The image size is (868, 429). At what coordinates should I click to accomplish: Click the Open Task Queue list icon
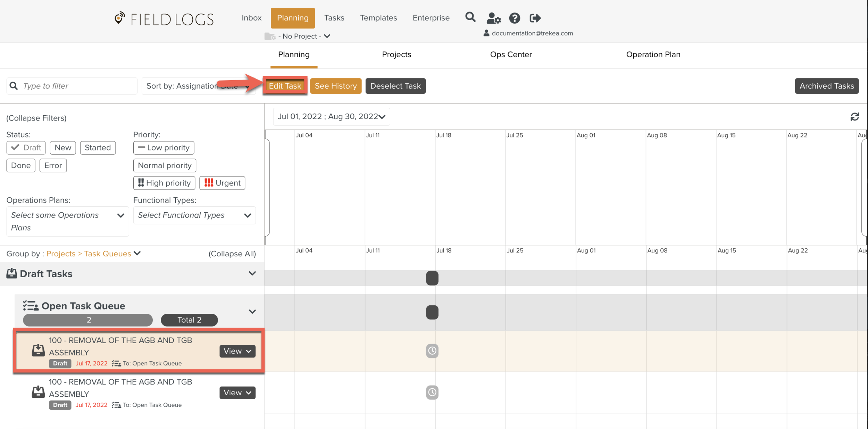31,306
